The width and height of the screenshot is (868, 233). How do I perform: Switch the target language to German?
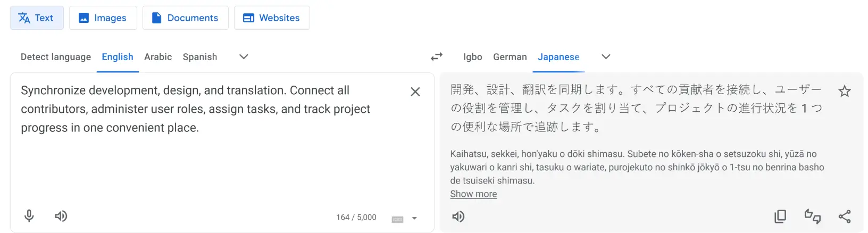(510, 57)
